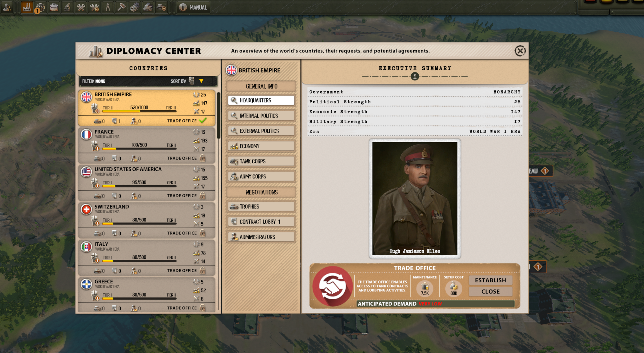Expand the sort order yellow arrow
This screenshot has width=644, height=353.
point(201,81)
